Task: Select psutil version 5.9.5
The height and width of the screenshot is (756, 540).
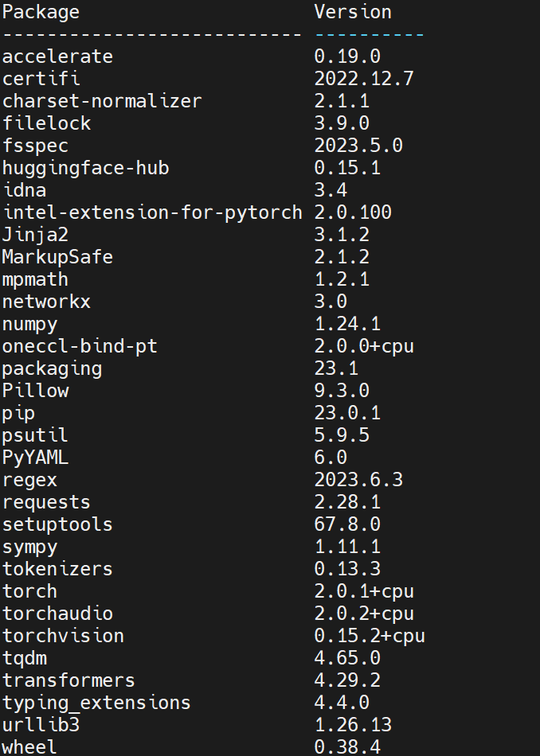Action: click(342, 435)
